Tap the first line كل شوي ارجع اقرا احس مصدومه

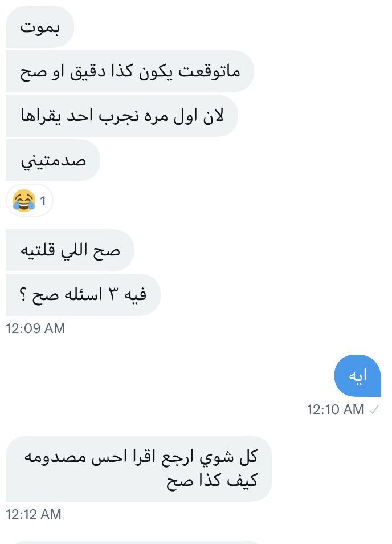coord(141,457)
